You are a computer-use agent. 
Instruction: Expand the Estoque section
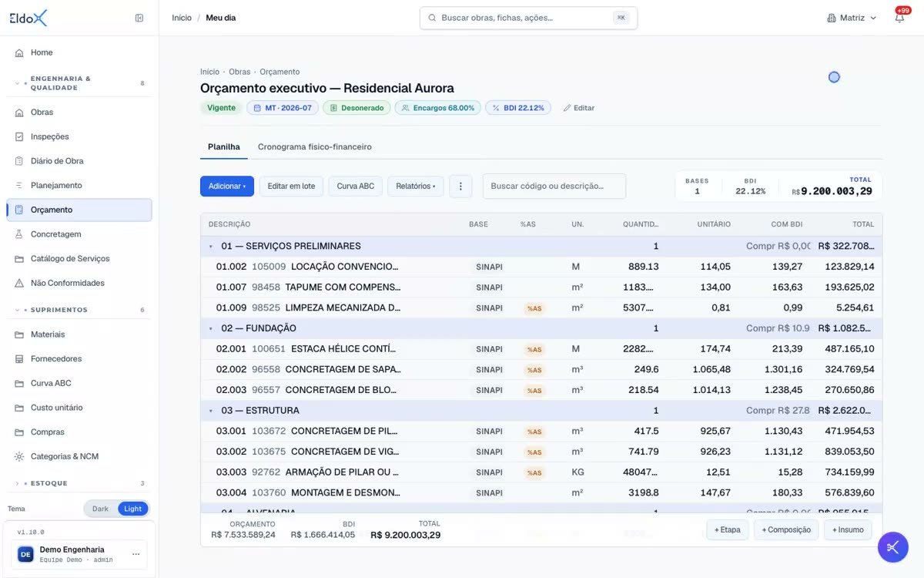[79, 483]
